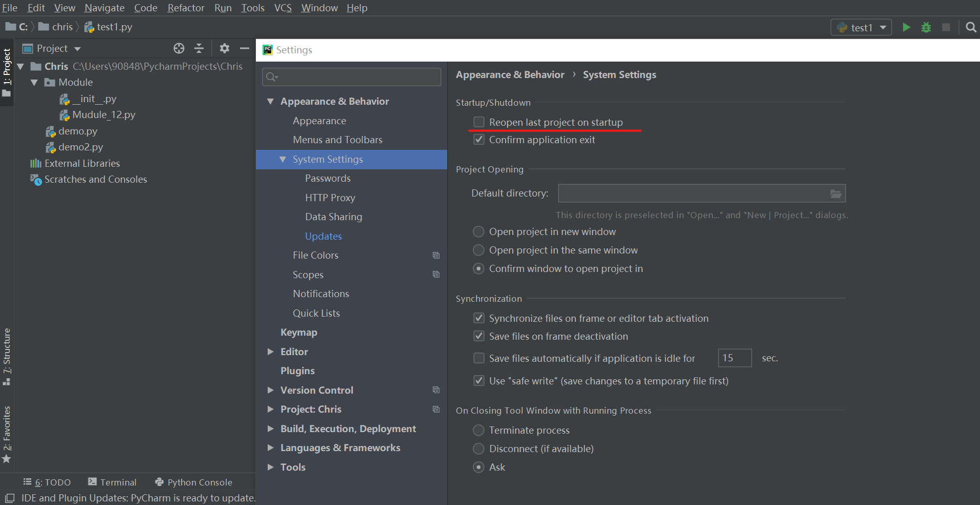This screenshot has width=980, height=505.
Task: Open the Keymap settings page
Action: [x=298, y=332]
